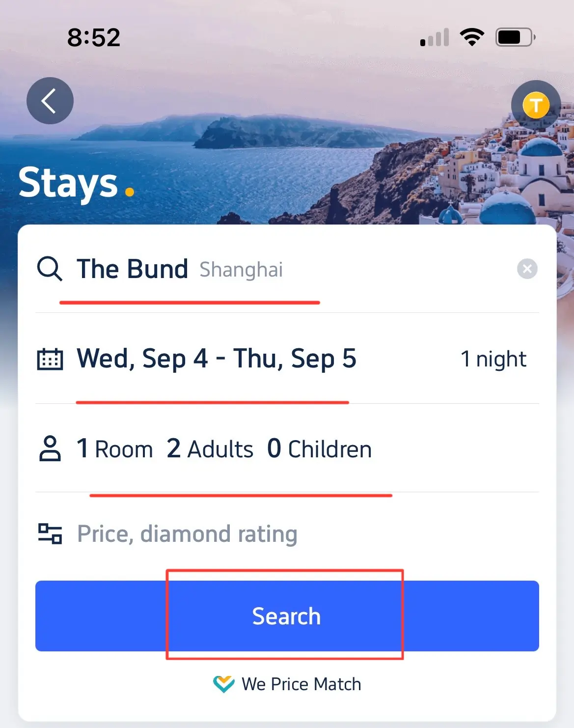Clear the destination with the X icon
Viewport: 574px width, 728px height.
(527, 269)
